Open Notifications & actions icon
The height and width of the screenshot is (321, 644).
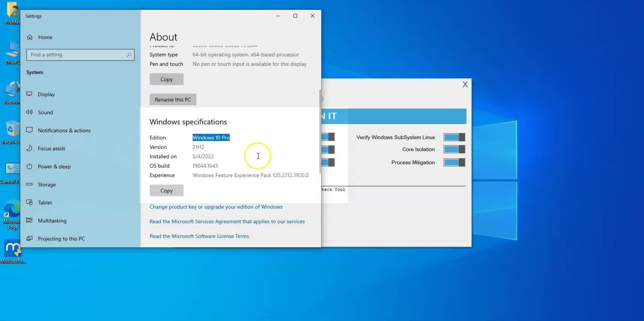pos(29,130)
